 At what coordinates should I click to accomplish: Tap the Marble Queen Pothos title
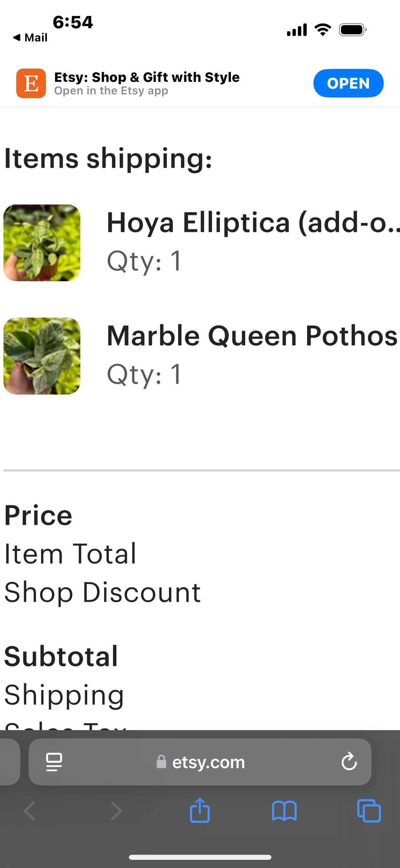tap(252, 336)
